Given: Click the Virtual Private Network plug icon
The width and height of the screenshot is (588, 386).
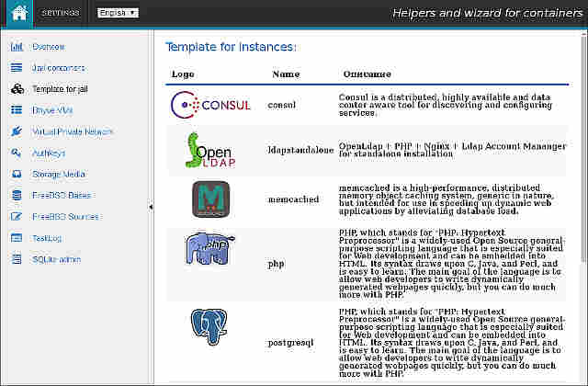Looking at the screenshot, I should pyautogui.click(x=17, y=131).
